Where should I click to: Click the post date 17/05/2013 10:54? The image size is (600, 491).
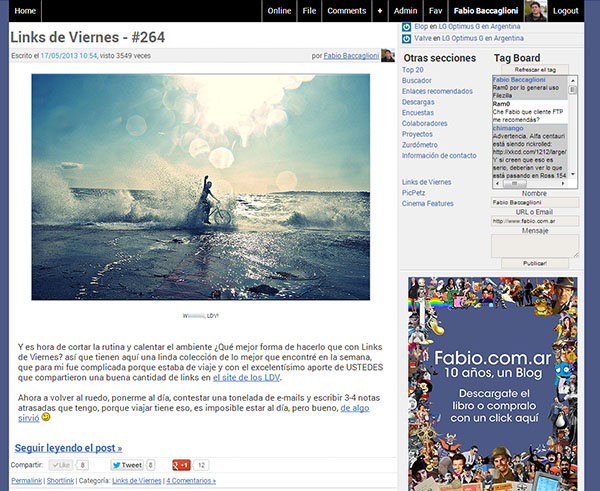[69, 55]
